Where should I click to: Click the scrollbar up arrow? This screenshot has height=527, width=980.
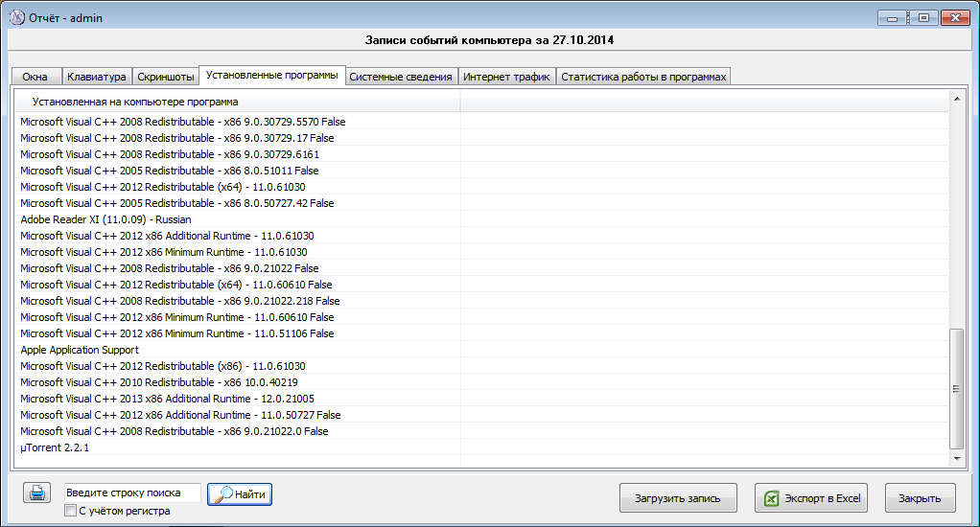click(x=957, y=99)
